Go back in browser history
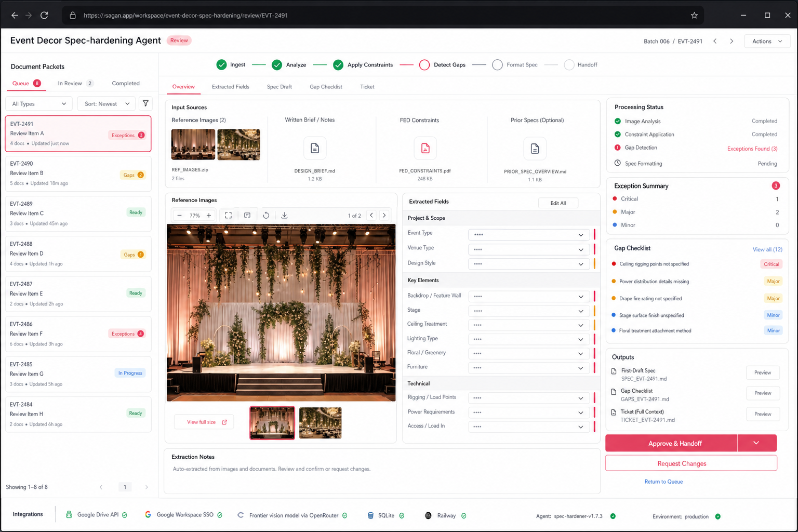 (x=15, y=16)
